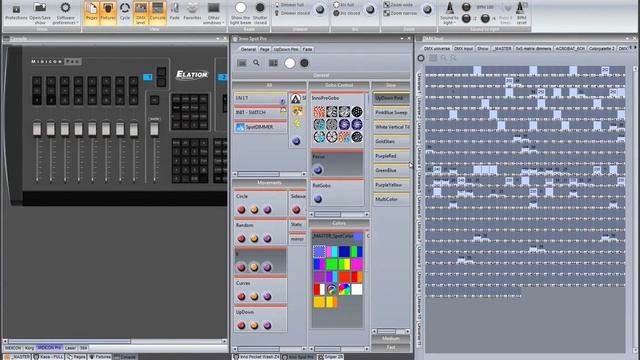Screen dimensions: 640x360
Task: Pick the yellow color swatch in Colors
Action: click(x=319, y=302)
